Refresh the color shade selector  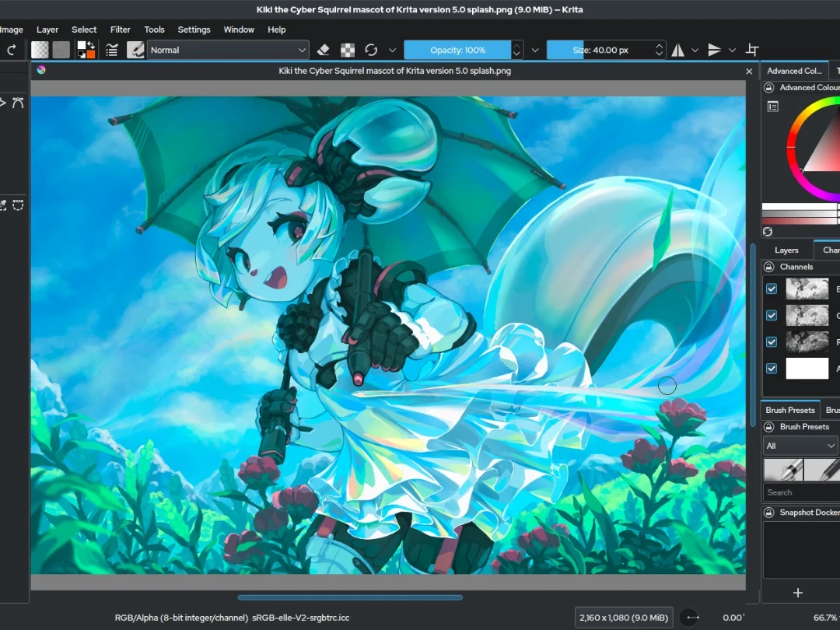(x=768, y=232)
